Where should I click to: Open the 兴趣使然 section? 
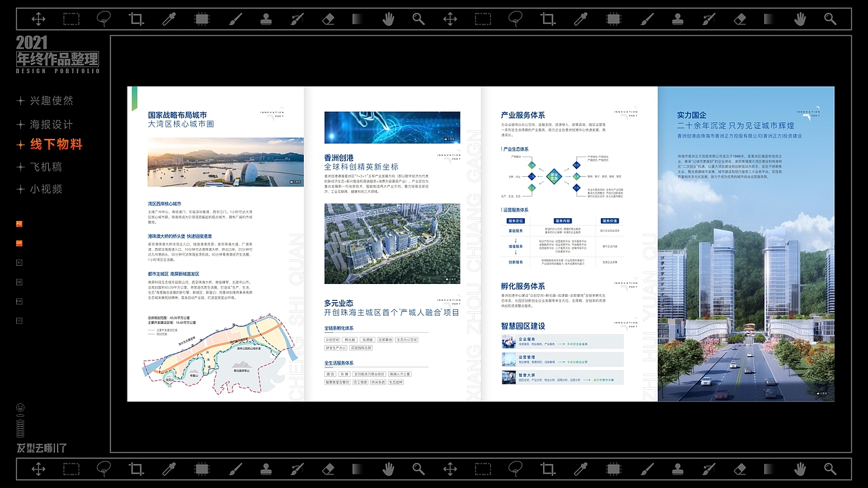[x=52, y=101]
